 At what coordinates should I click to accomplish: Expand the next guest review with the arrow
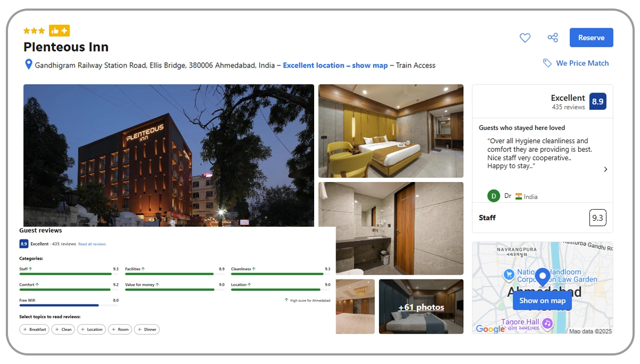[x=605, y=169]
